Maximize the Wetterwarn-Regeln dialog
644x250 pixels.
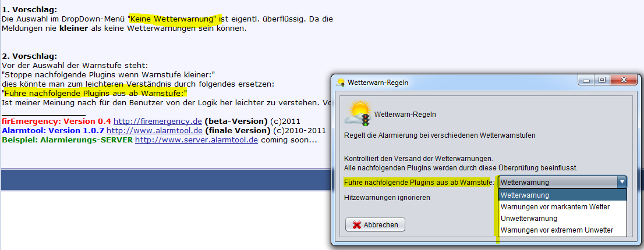[602, 81]
